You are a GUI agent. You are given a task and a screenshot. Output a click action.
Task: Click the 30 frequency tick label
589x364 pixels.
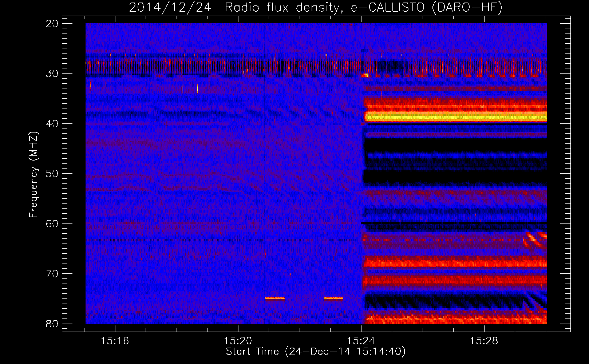52,74
